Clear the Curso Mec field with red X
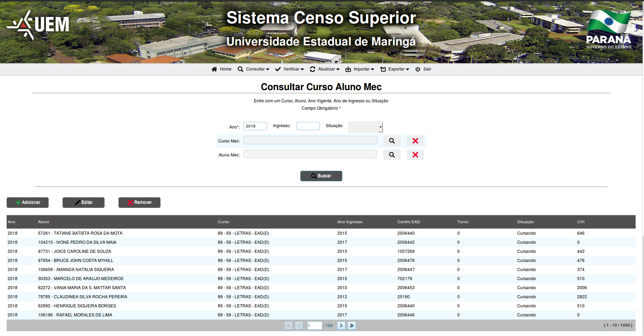The image size is (644, 336). click(x=415, y=140)
